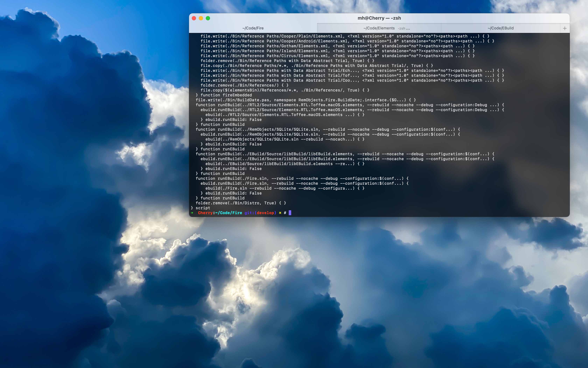
Task: Click 'folder.remove(./Bin/Reference Paths with Data' line
Action: (287, 61)
